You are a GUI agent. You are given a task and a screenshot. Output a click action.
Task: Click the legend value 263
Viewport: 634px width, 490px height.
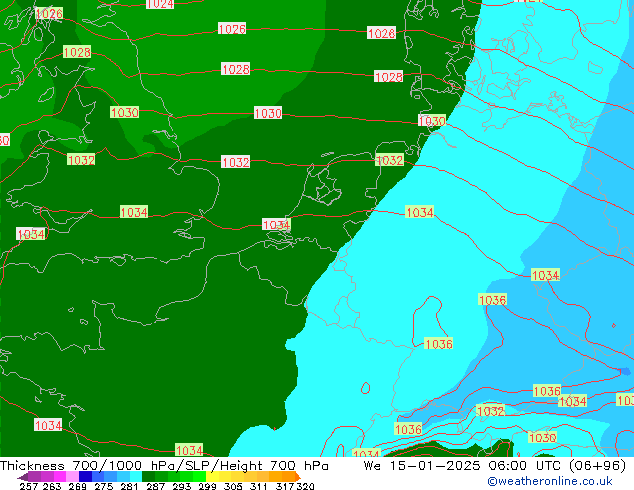point(51,486)
